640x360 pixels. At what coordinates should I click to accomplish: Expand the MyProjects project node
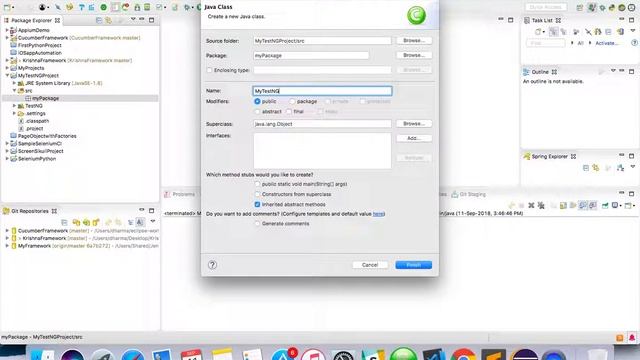[x=7, y=68]
